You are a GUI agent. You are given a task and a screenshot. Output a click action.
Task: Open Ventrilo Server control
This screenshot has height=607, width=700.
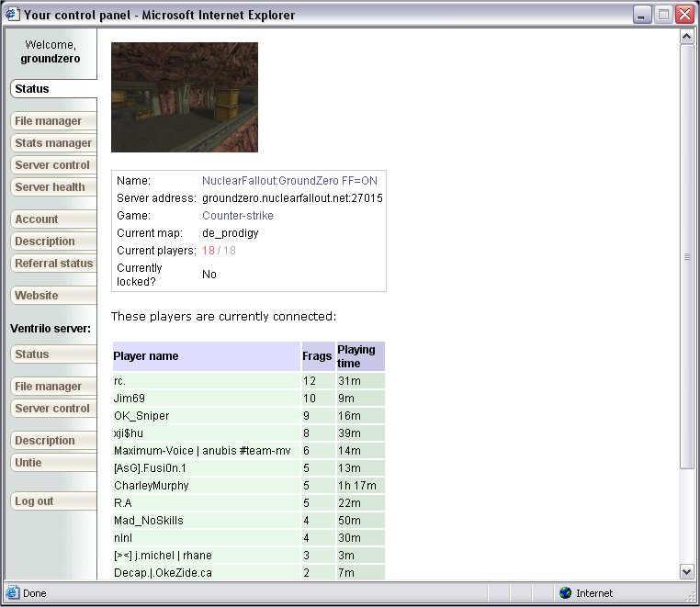tap(53, 408)
